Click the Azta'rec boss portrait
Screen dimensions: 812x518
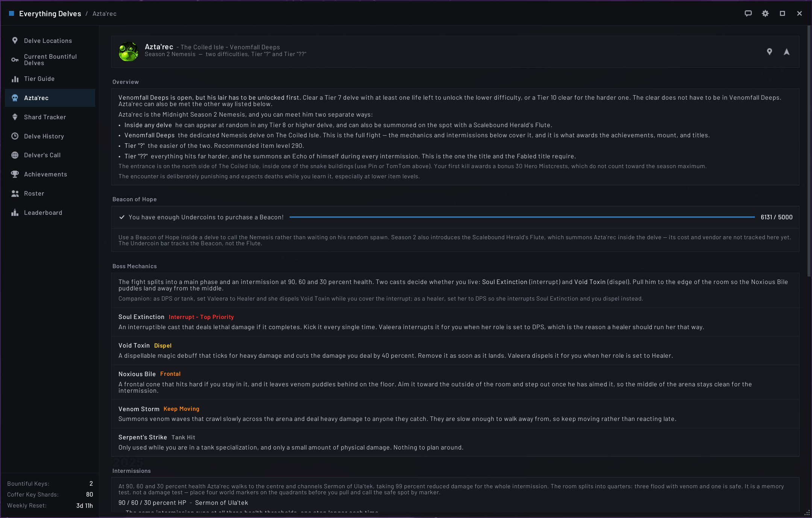128,52
